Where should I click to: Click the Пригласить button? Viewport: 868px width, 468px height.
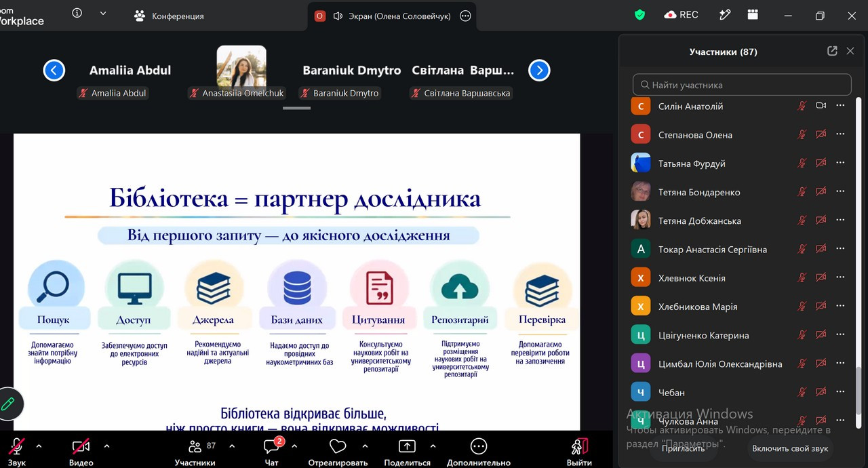coord(683,448)
